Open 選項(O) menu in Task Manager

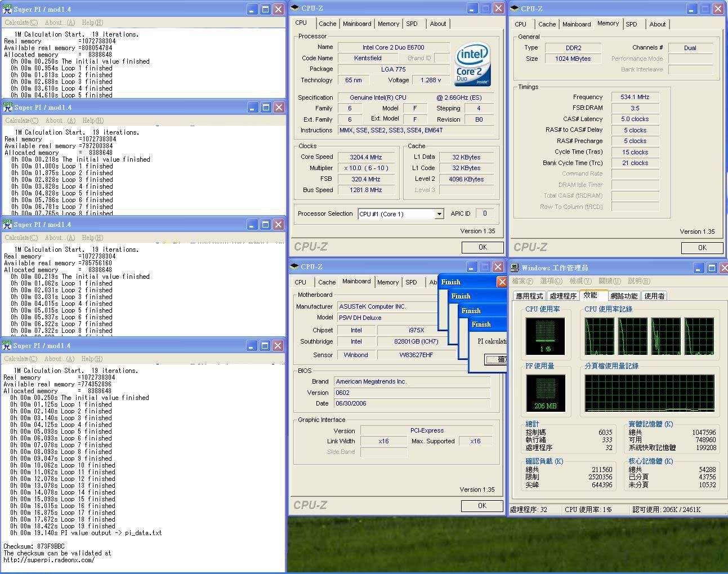(x=551, y=281)
